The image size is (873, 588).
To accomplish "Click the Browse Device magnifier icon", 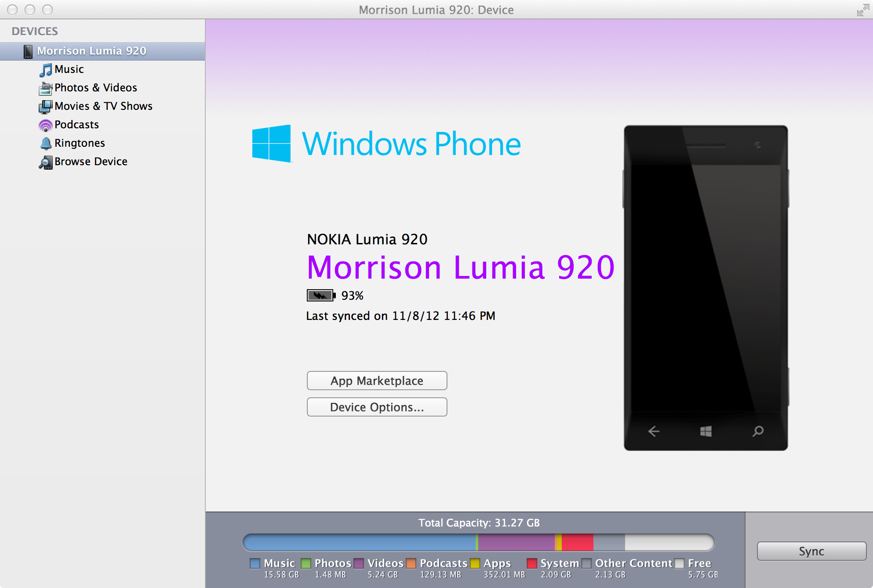I will point(46,162).
